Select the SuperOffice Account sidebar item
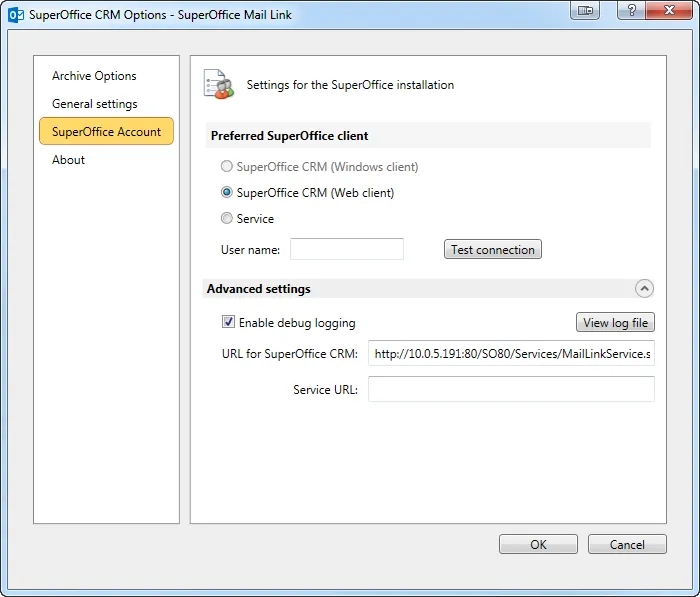700x597 pixels. coord(106,132)
